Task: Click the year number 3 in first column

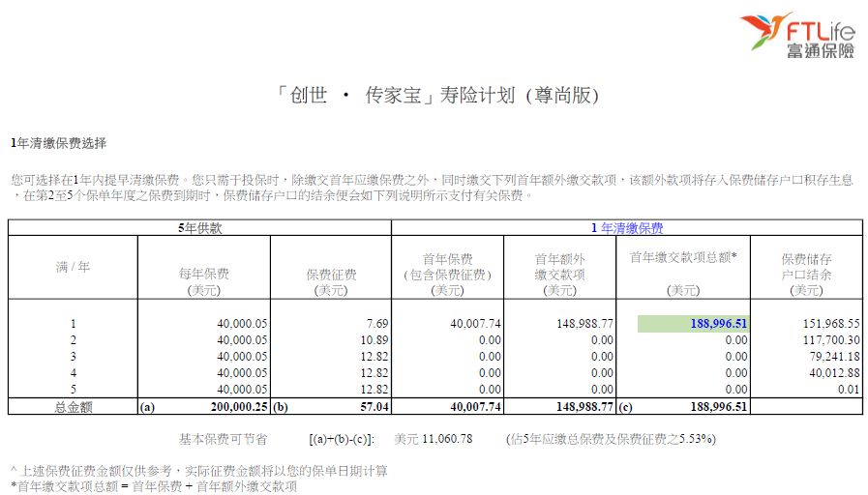Action: (73, 357)
